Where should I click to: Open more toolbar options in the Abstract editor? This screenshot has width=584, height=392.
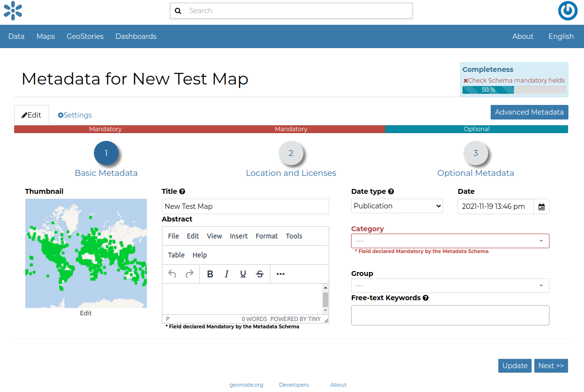pyautogui.click(x=280, y=273)
